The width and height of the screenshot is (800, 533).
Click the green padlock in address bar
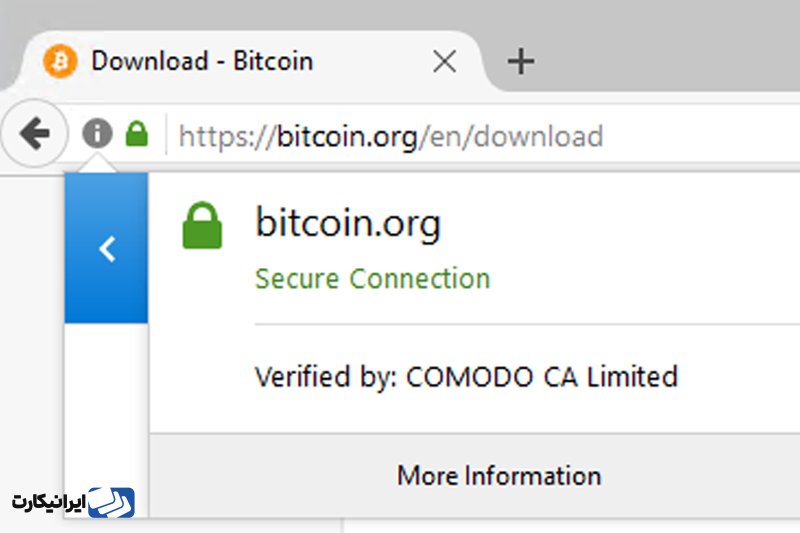tap(137, 134)
